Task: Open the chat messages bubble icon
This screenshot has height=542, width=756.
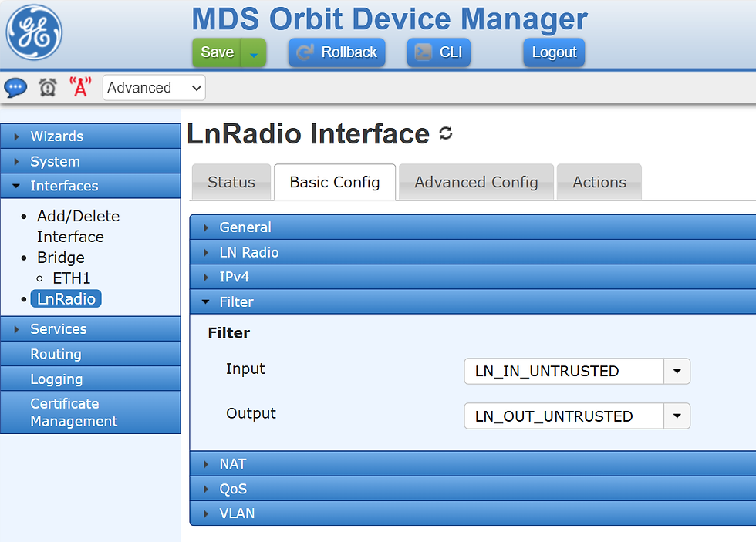Action: click(x=15, y=88)
